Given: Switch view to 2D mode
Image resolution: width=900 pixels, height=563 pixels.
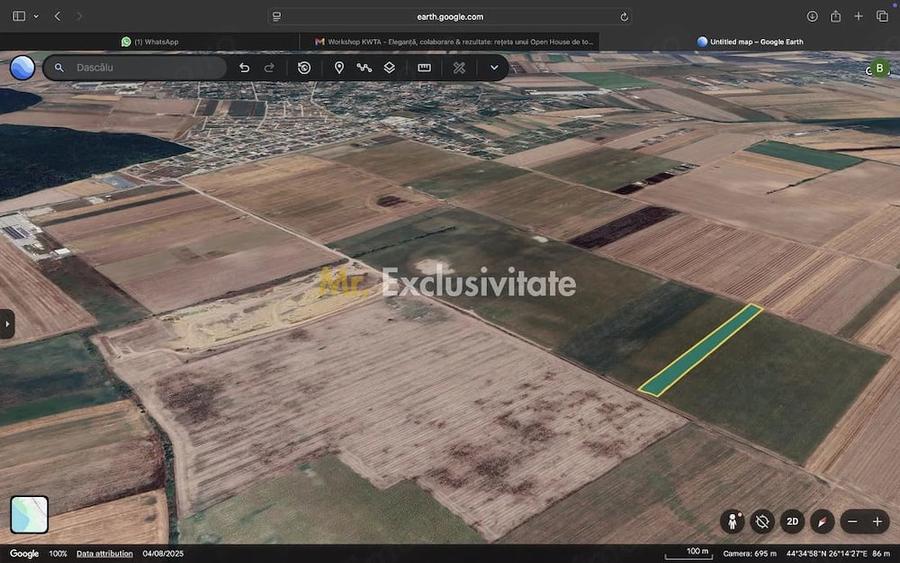Looking at the screenshot, I should point(792,522).
